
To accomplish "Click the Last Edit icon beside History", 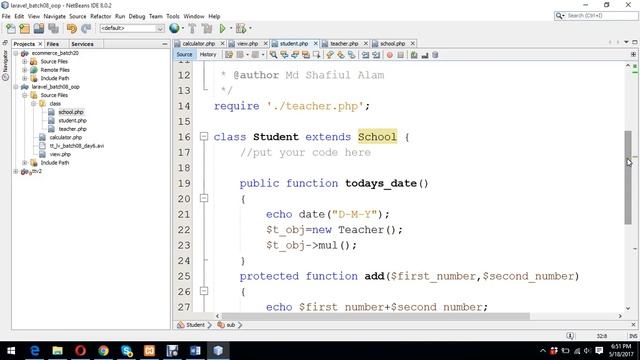I will tap(229, 55).
